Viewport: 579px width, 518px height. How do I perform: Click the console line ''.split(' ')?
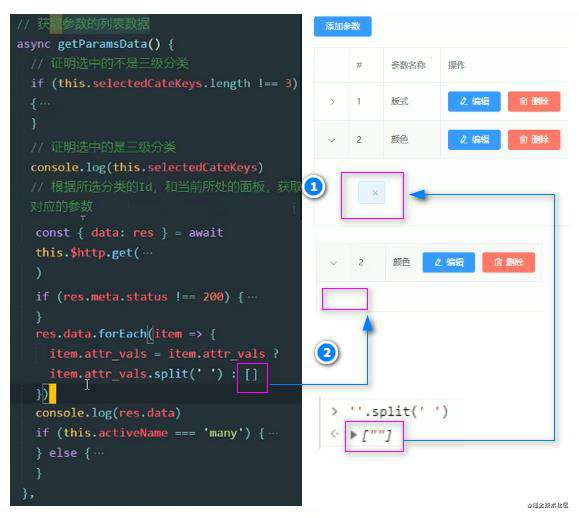[398, 411]
